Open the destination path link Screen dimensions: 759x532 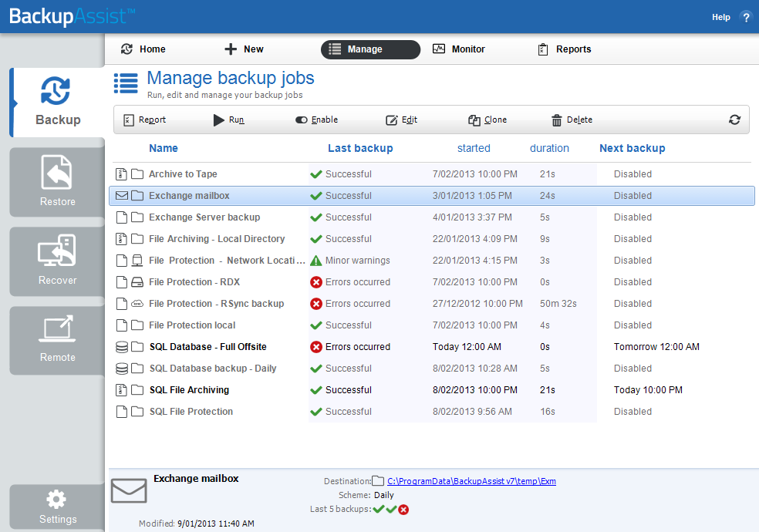(x=471, y=481)
